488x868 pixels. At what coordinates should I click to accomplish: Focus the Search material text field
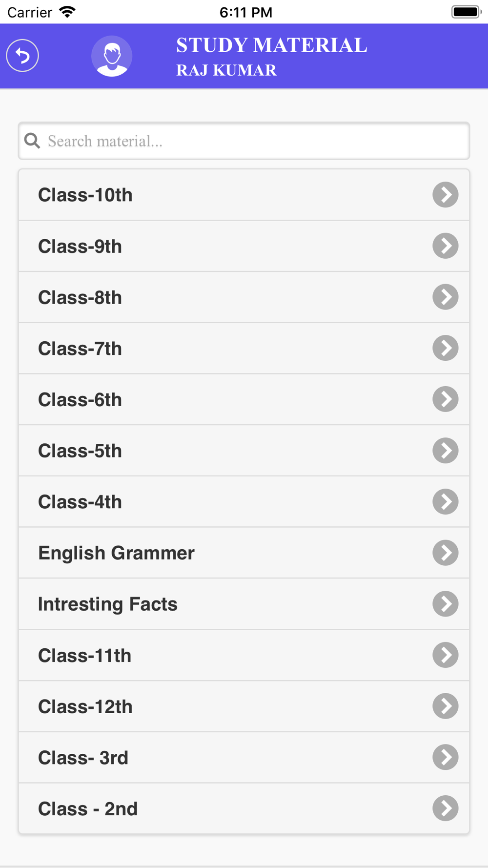244,141
